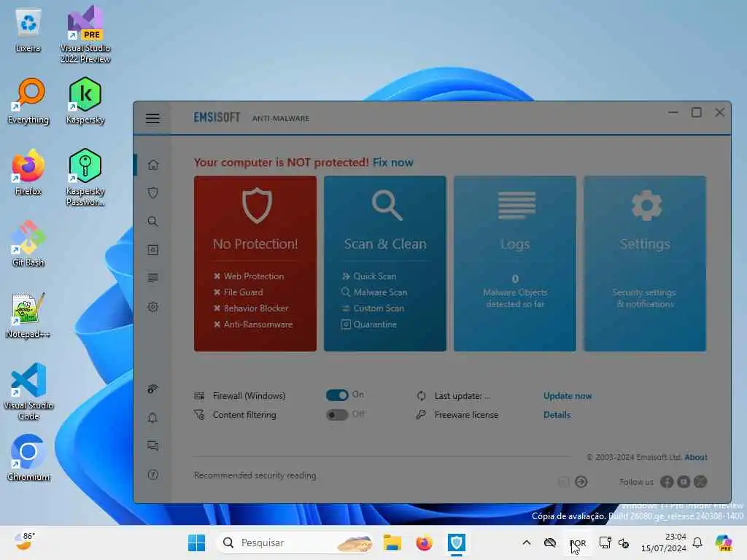Open the weather widget on taskbar

[x=25, y=542]
